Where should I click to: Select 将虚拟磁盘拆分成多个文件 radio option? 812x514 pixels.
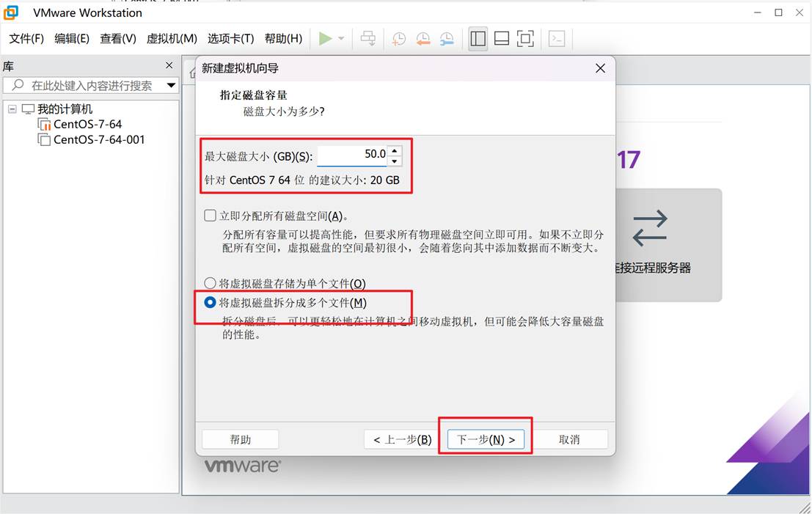(210, 302)
